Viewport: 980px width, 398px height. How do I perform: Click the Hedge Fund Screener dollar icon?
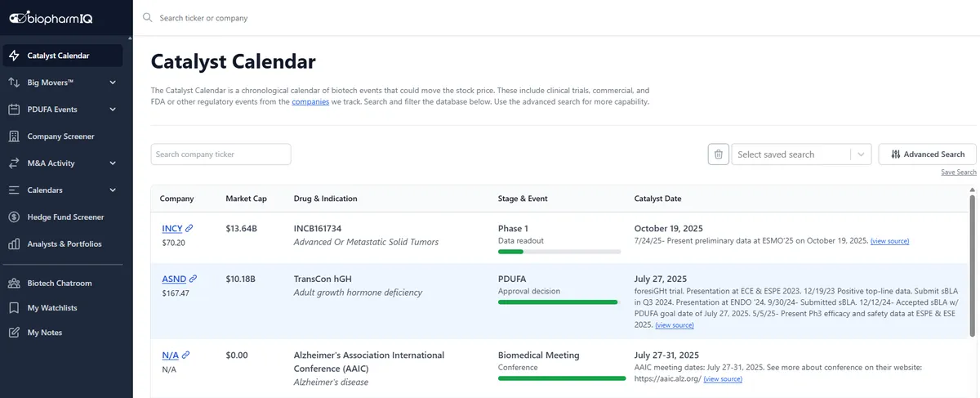[x=13, y=217]
